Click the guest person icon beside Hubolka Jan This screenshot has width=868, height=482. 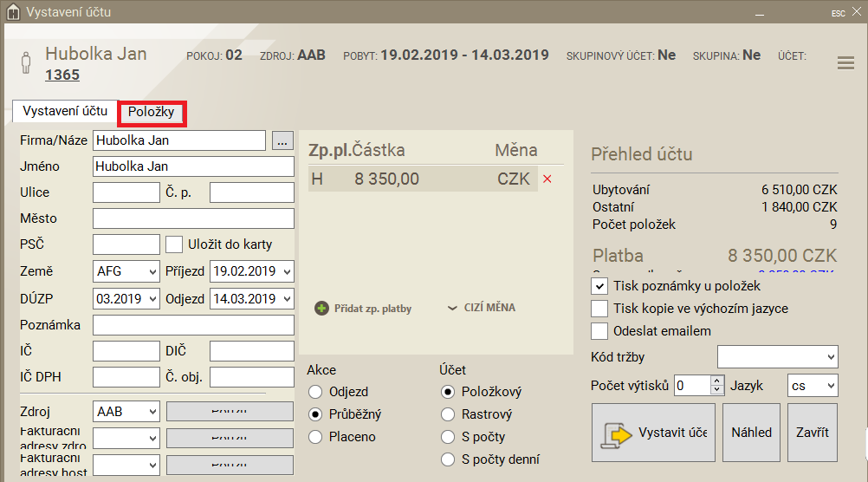point(26,64)
